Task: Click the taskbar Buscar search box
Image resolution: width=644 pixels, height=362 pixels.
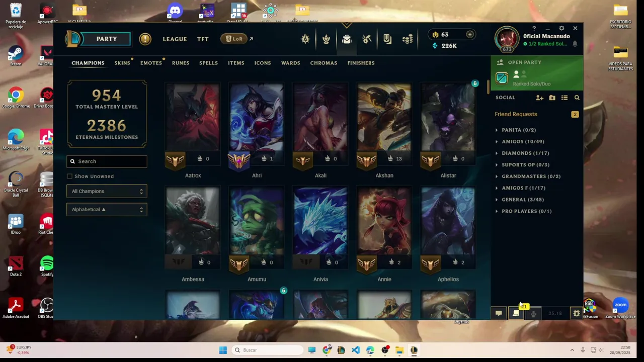Action: click(x=268, y=350)
